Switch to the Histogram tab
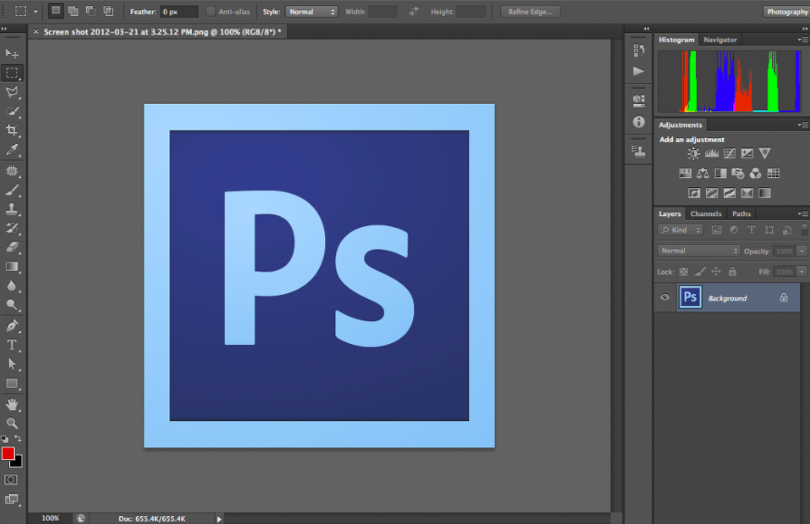 tap(676, 40)
